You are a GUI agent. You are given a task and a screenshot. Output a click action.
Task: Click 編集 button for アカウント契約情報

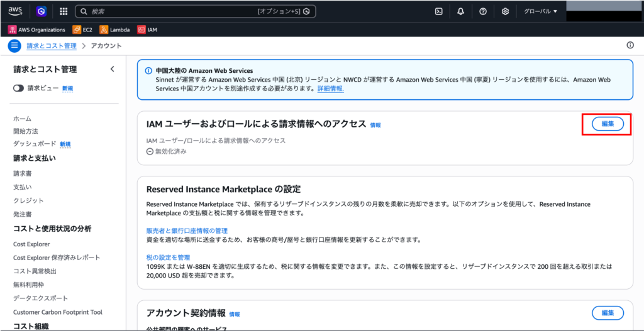pos(608,313)
